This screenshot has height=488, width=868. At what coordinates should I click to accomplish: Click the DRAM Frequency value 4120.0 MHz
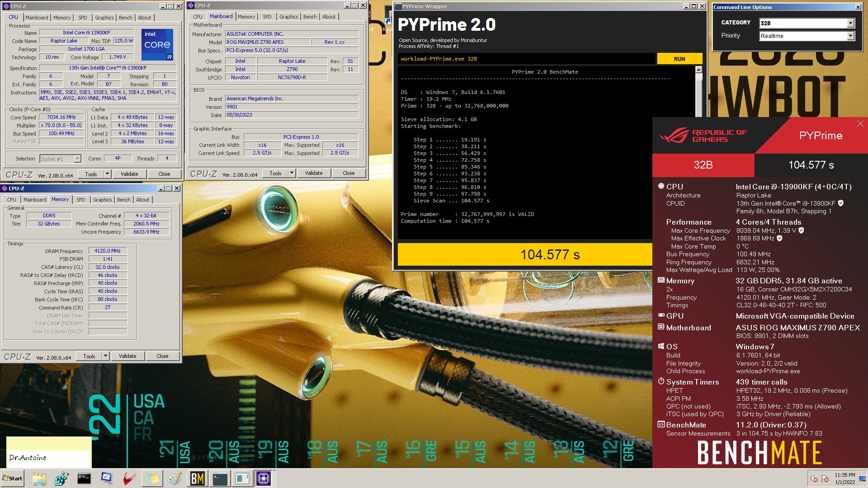tap(108, 251)
